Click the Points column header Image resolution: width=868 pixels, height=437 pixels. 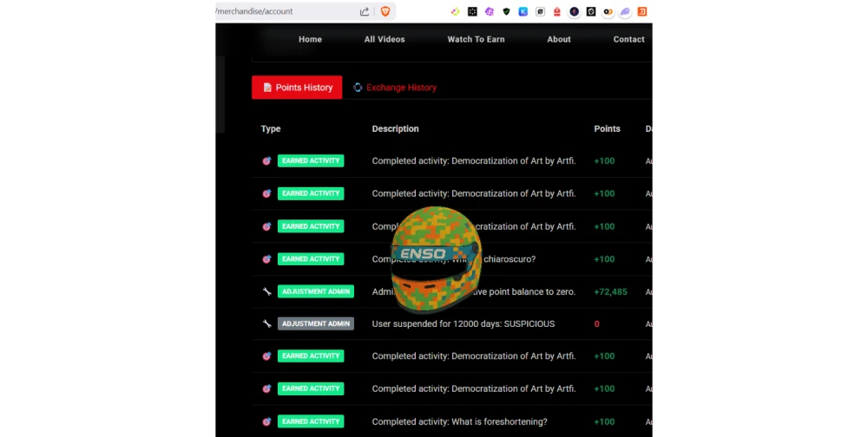pyautogui.click(x=607, y=128)
